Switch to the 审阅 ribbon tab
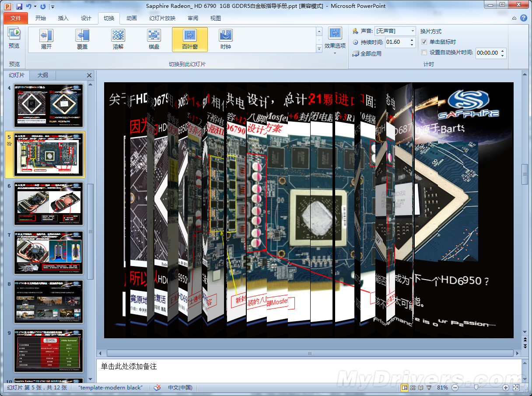This screenshot has width=532, height=396. [193, 18]
